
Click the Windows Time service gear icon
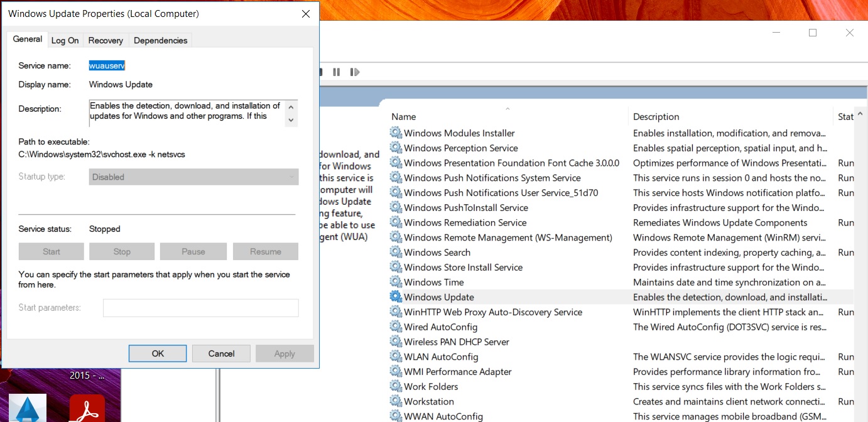(x=396, y=282)
